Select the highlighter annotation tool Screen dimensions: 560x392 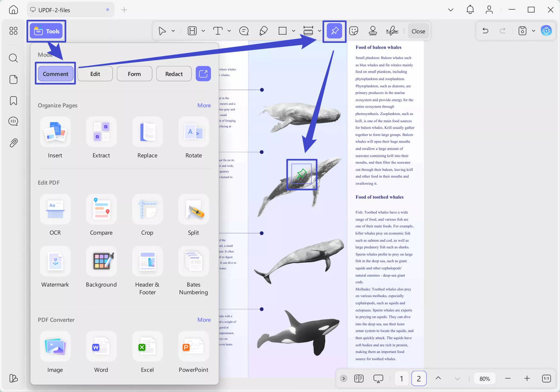[263, 31]
